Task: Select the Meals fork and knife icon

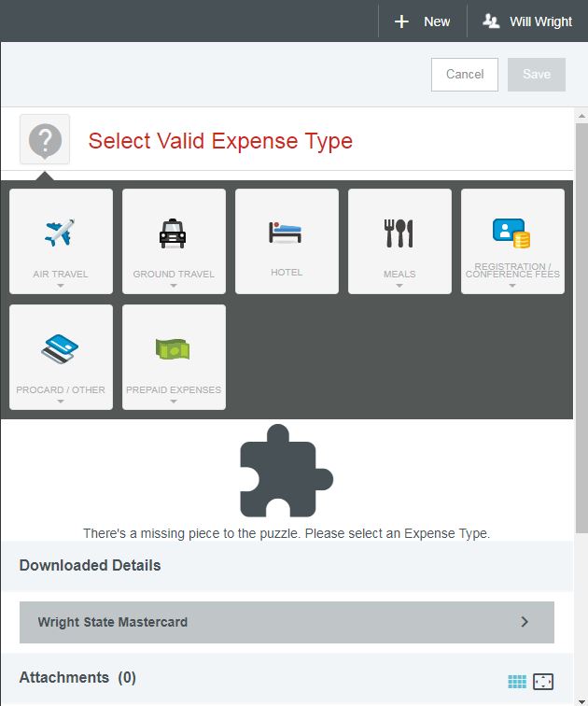Action: click(399, 233)
